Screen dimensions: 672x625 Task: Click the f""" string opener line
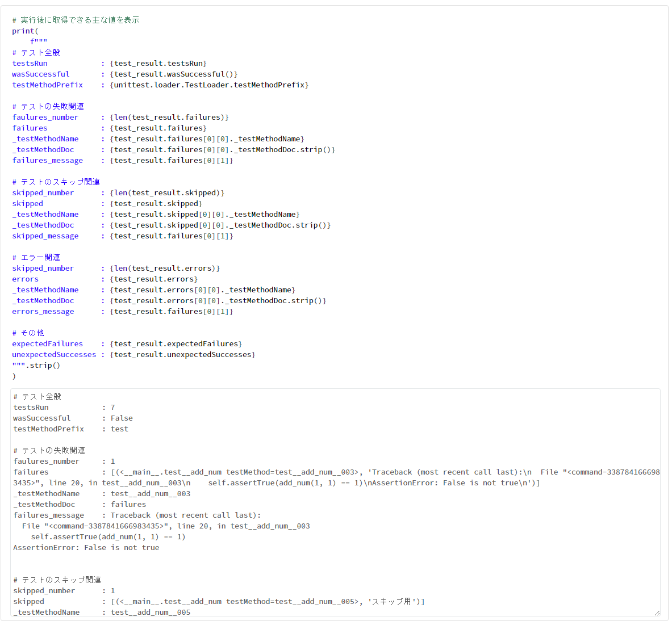coord(39,41)
